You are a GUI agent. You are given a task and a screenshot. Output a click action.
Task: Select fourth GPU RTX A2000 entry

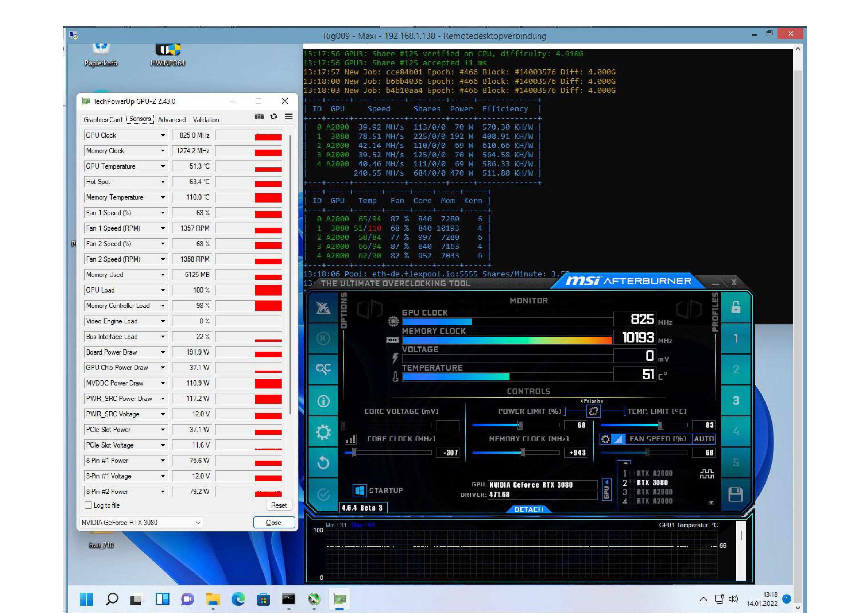tap(654, 501)
